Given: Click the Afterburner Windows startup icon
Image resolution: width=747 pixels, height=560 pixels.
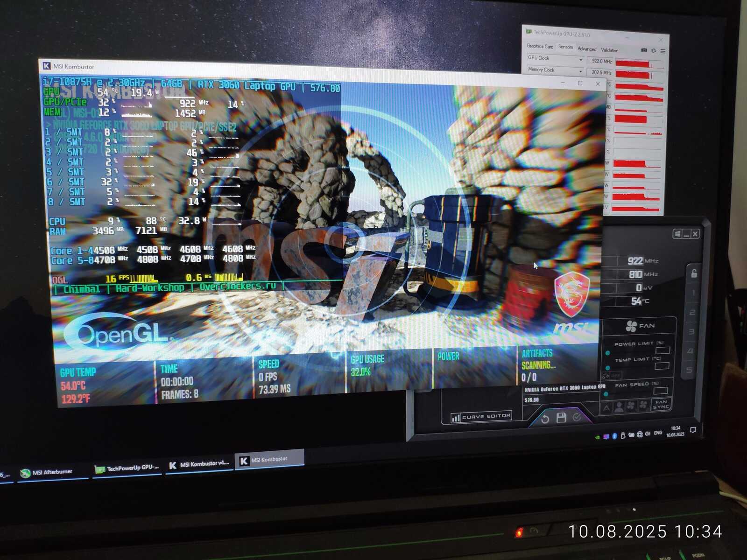Looking at the screenshot, I should pos(677,233).
